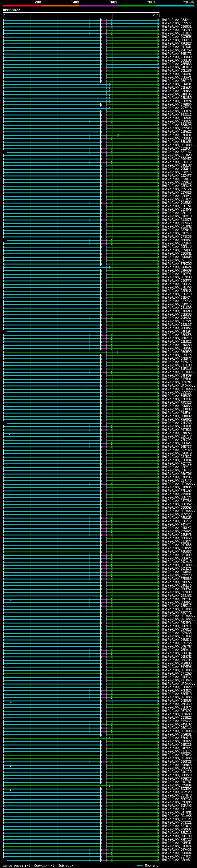
Task: Click the purple ~60% identity legend segment
Action: (x=99, y=6)
